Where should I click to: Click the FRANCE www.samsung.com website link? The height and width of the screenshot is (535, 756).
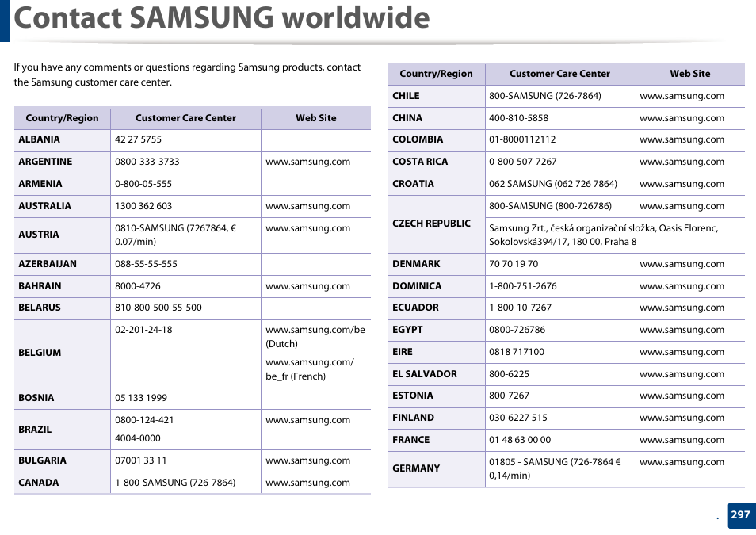[682, 440]
